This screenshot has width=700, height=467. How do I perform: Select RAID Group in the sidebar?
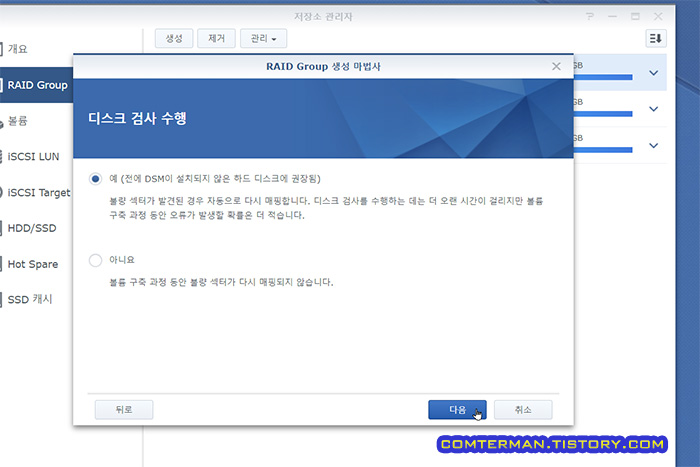pyautogui.click(x=36, y=85)
